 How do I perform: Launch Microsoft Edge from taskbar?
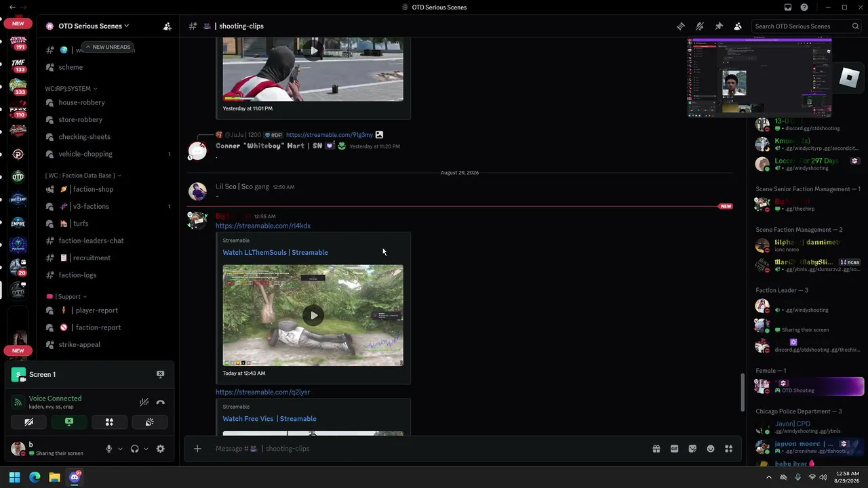(35, 477)
